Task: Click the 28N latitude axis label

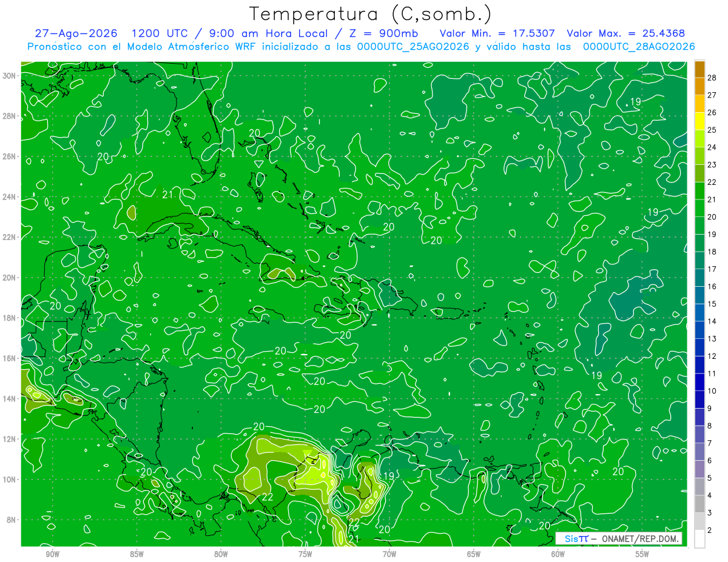Action: tap(10, 116)
